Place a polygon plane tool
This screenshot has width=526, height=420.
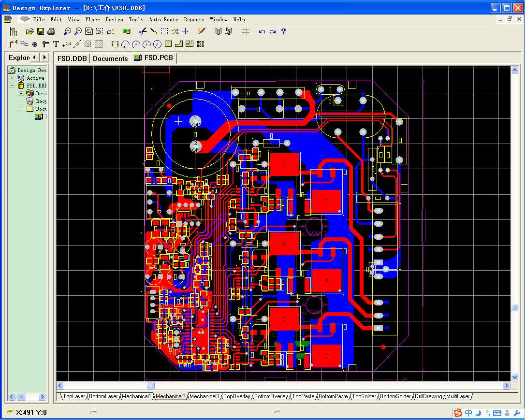[x=179, y=43]
